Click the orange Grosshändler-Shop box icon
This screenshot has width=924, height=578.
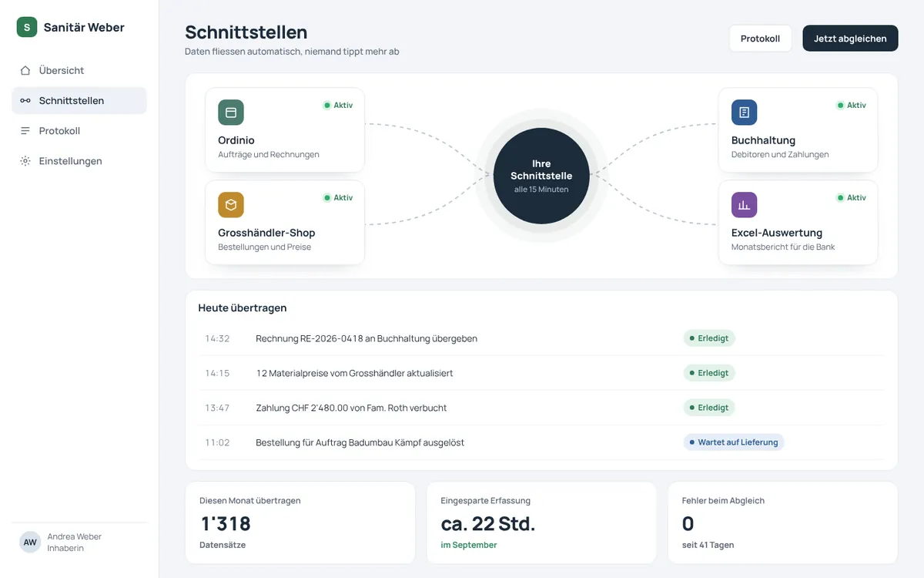pyautogui.click(x=231, y=205)
